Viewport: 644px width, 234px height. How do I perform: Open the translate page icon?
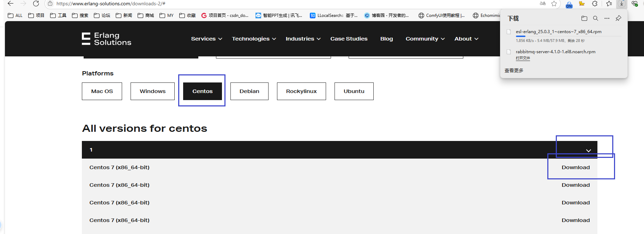pos(543,4)
